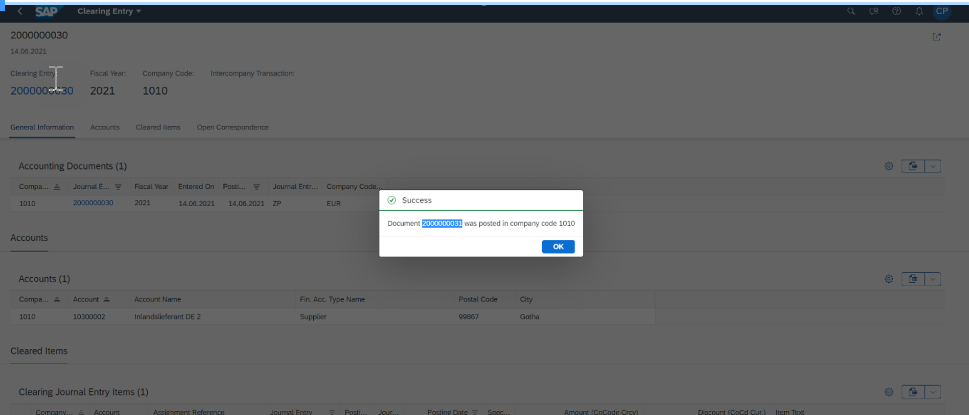This screenshot has height=415, width=969.
Task: Select the Gotha city cell
Action: pyautogui.click(x=530, y=316)
